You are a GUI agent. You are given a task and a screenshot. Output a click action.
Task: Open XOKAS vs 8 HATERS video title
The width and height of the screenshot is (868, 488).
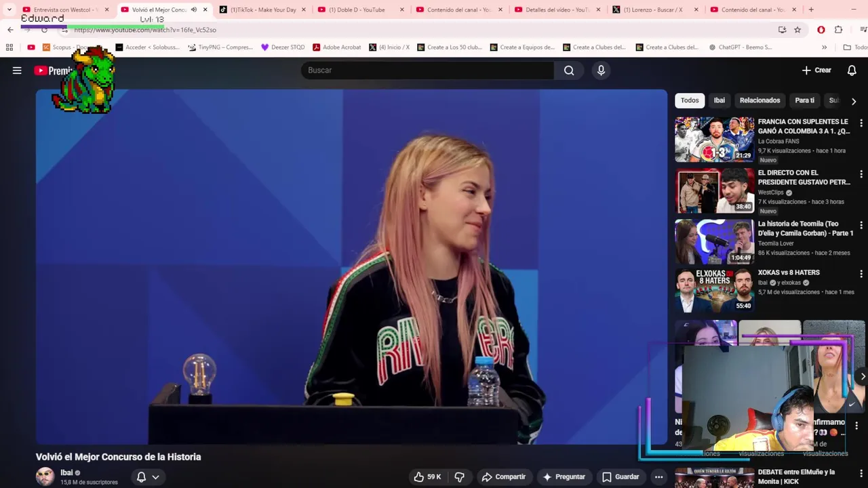(789, 272)
